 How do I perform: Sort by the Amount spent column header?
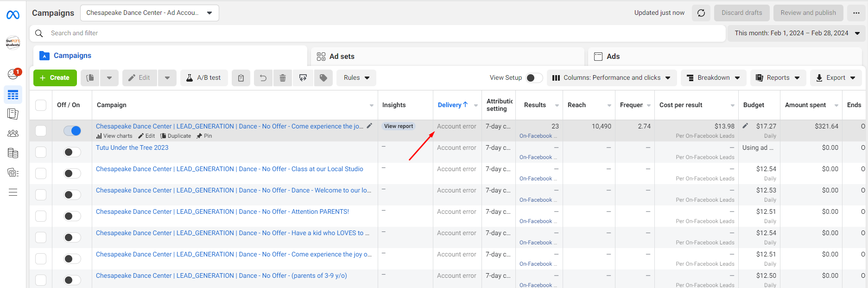pyautogui.click(x=805, y=105)
